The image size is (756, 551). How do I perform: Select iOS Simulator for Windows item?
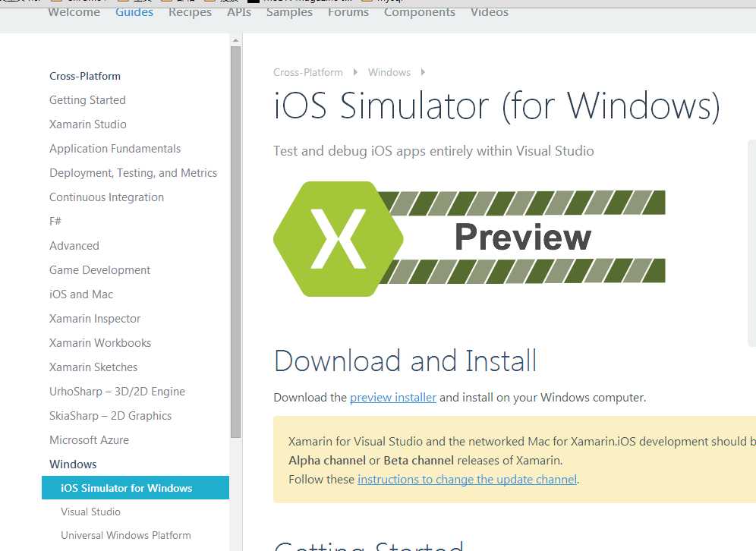(x=135, y=488)
